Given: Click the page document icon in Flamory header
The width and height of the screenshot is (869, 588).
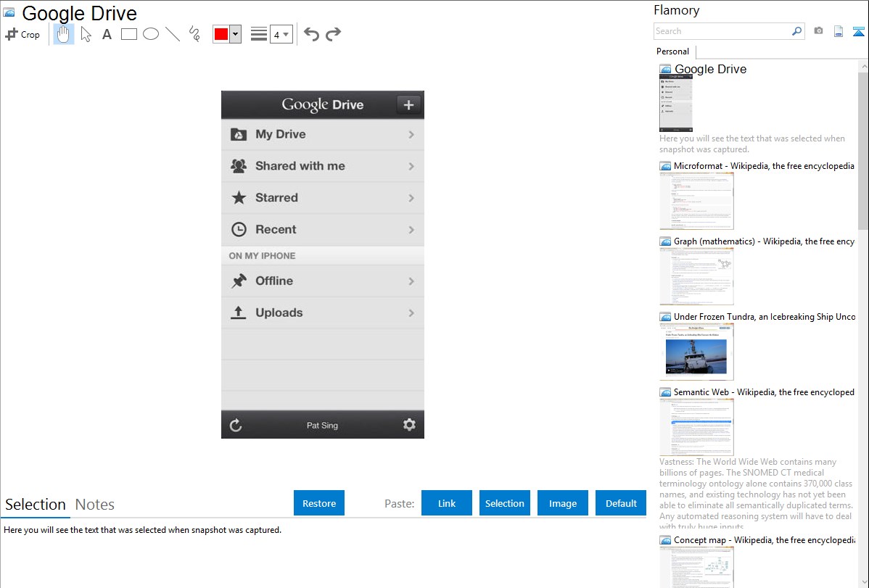Looking at the screenshot, I should (839, 31).
